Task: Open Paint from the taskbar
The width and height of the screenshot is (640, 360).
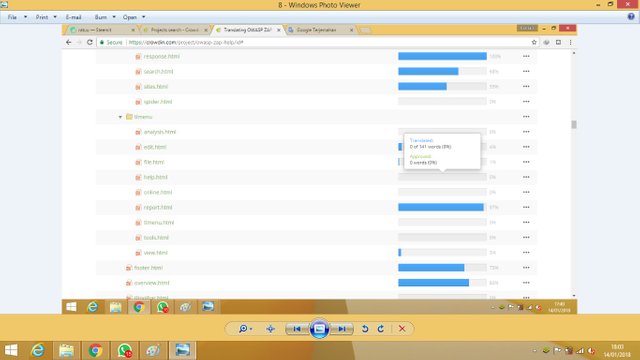Action: [153, 350]
